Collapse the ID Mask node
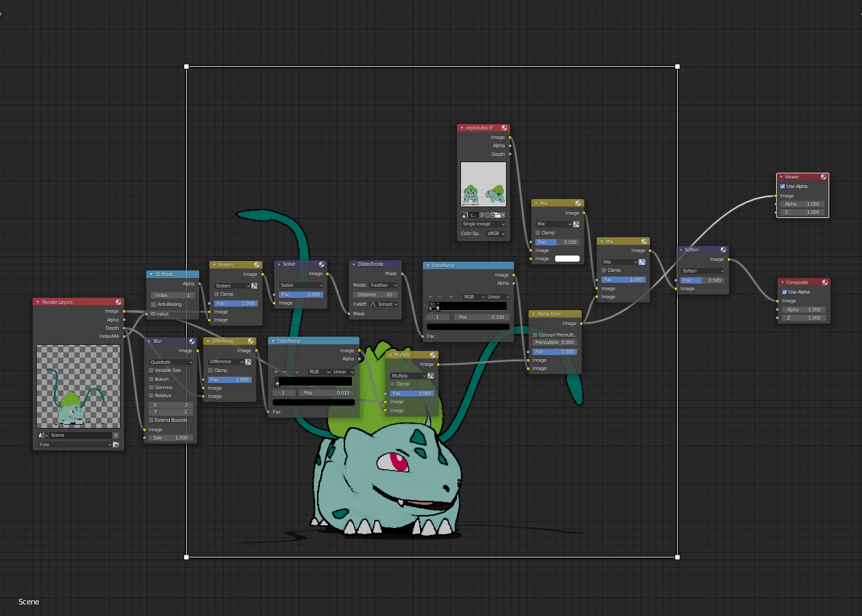This screenshot has width=862, height=616. (151, 274)
